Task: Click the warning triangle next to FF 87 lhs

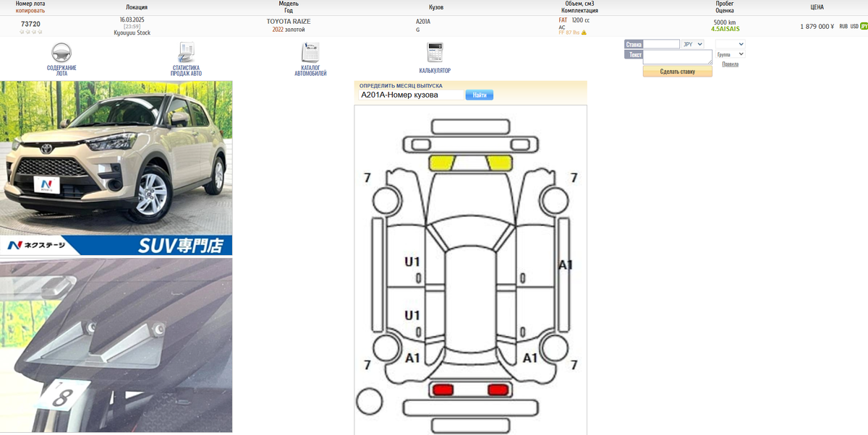Action: [x=584, y=33]
